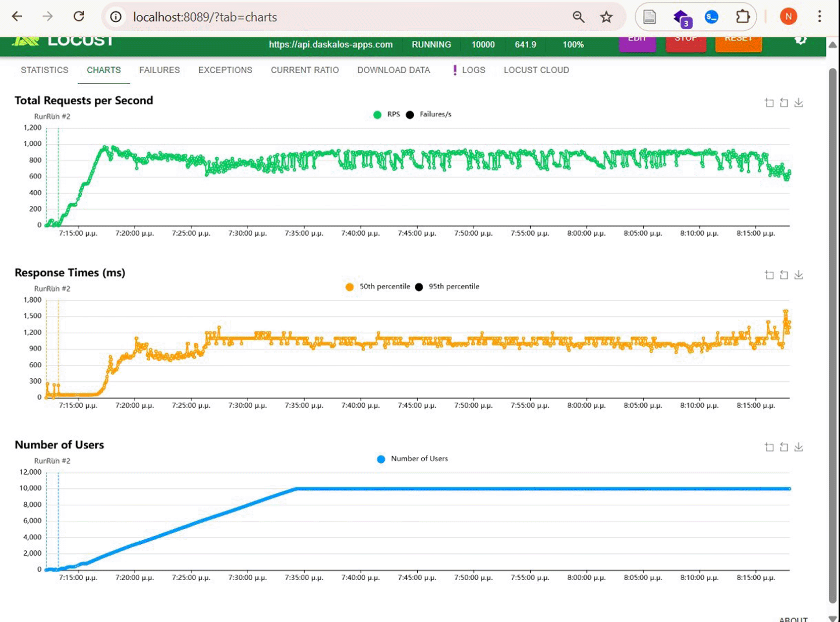The image size is (840, 622).
Task: Bookmark this page with the star icon
Action: coord(606,17)
